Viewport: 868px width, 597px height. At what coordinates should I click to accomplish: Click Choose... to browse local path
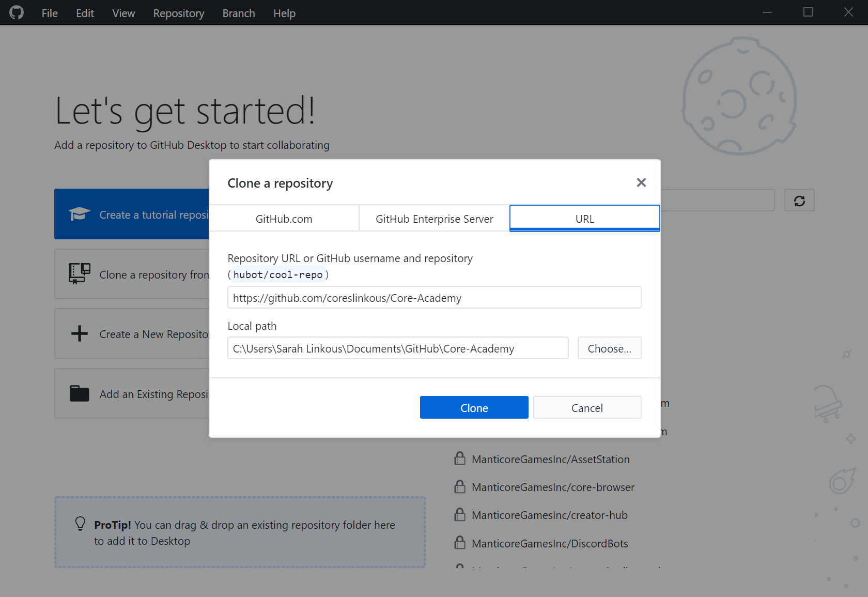click(x=610, y=348)
